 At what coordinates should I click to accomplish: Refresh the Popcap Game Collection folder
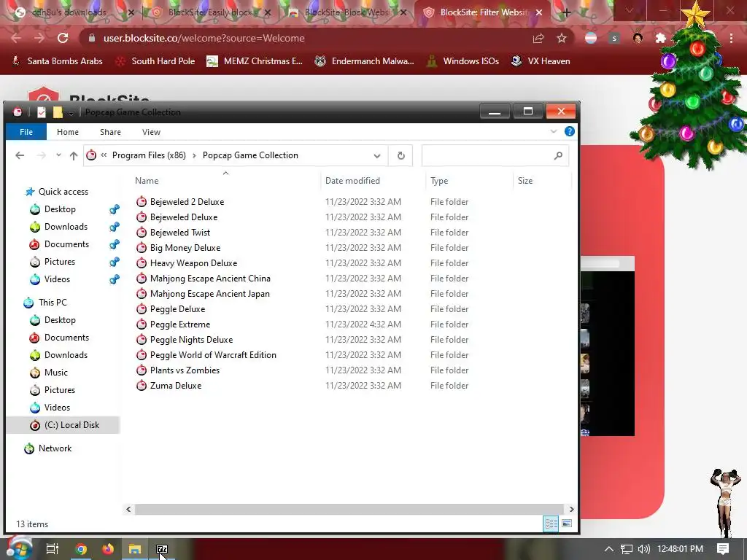pyautogui.click(x=401, y=155)
